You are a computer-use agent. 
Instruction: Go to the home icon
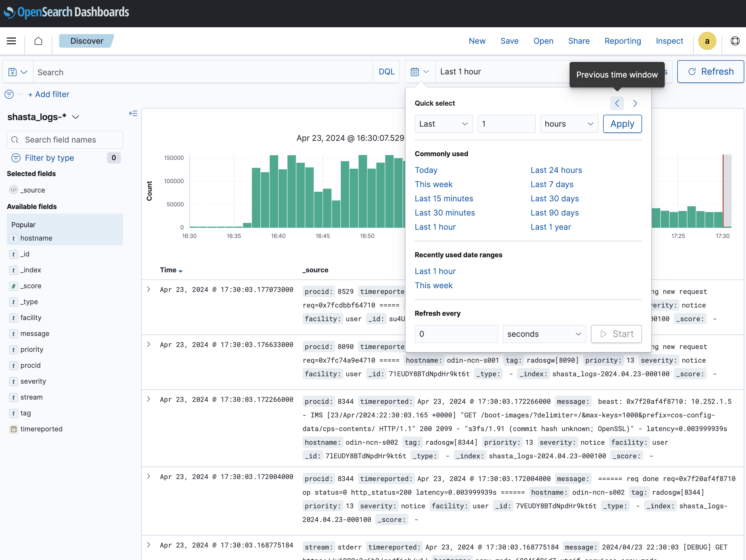pyautogui.click(x=38, y=41)
